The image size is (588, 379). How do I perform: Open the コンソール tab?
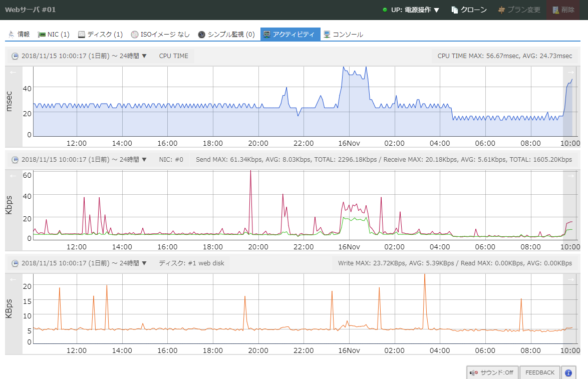[x=343, y=35]
